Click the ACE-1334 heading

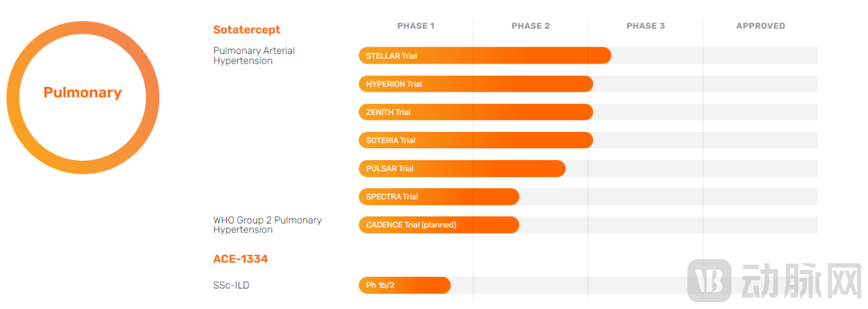coord(240,259)
